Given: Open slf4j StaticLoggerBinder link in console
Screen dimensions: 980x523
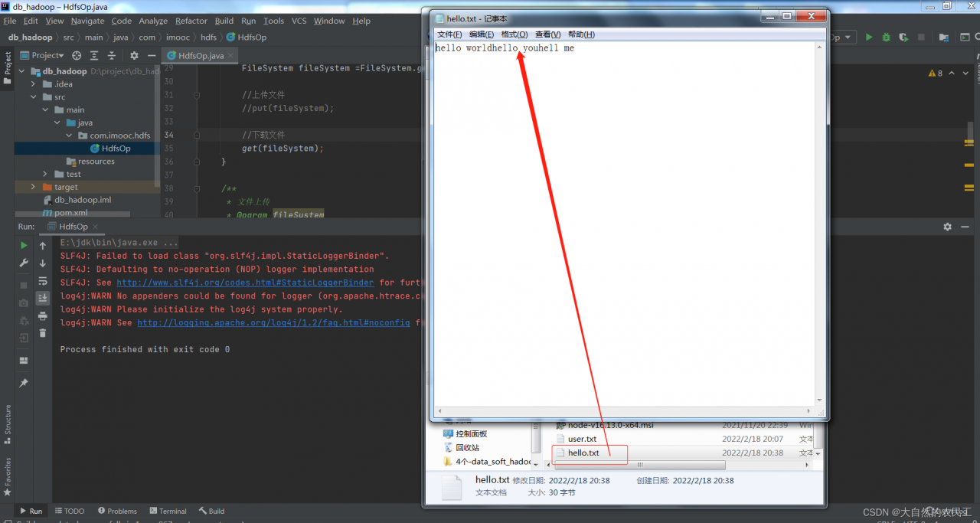Looking at the screenshot, I should tap(245, 283).
